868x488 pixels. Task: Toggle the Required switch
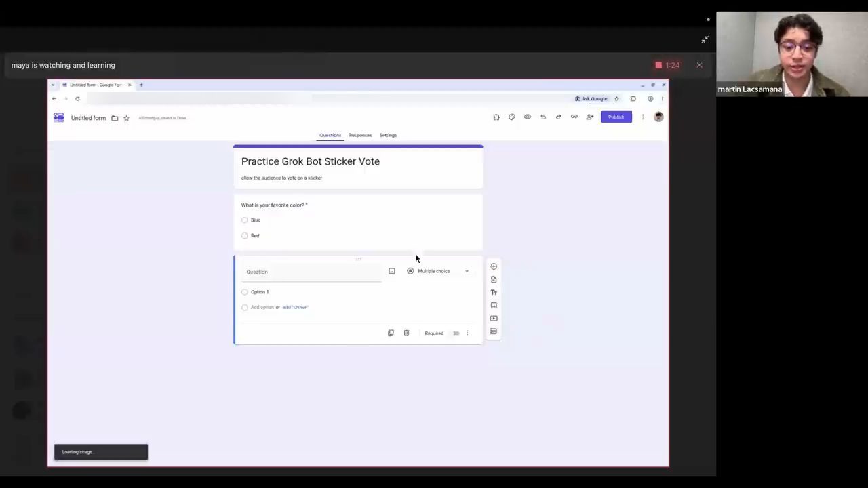tap(456, 333)
